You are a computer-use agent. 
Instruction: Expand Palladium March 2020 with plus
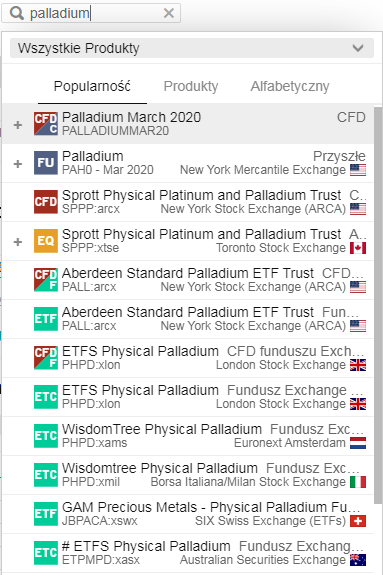click(x=18, y=125)
